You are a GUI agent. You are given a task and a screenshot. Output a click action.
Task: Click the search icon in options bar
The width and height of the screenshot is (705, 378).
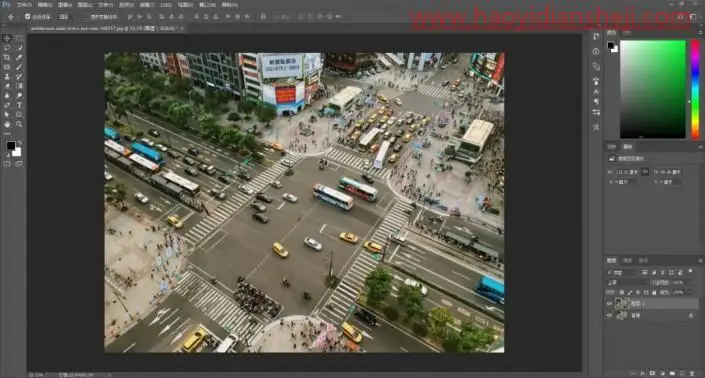680,17
